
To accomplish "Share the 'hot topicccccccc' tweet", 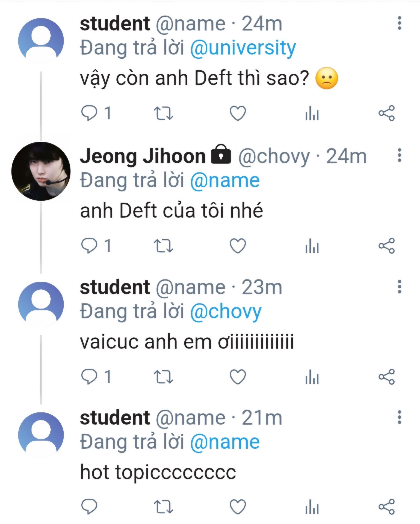I will [x=386, y=507].
